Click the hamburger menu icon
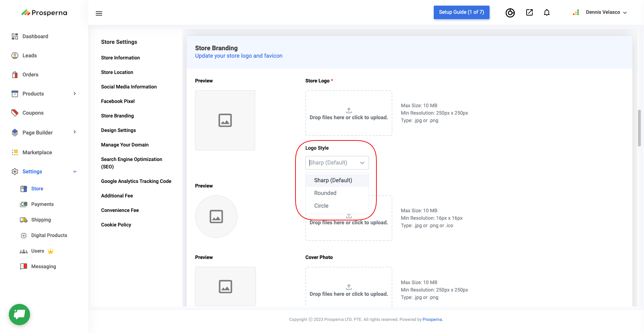This screenshot has width=644, height=334. 99,13
